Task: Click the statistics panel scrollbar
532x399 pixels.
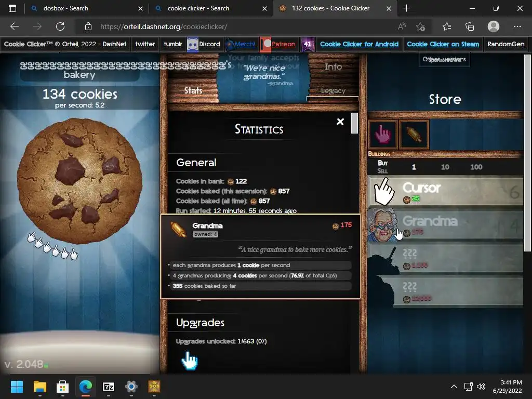Action: pos(354,123)
